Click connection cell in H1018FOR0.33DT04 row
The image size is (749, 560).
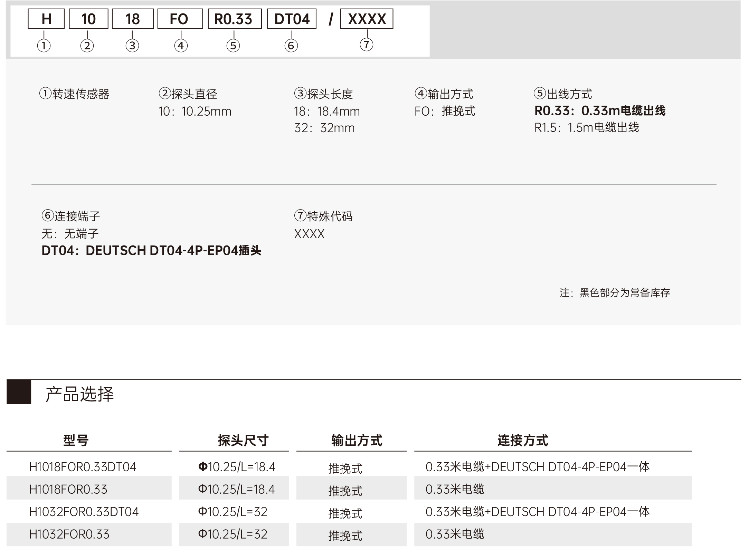pyautogui.click(x=538, y=467)
